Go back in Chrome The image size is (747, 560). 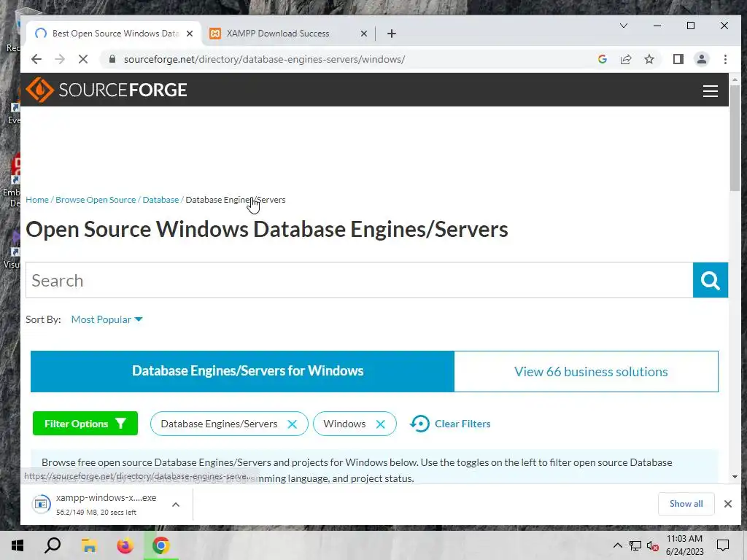tap(36, 59)
